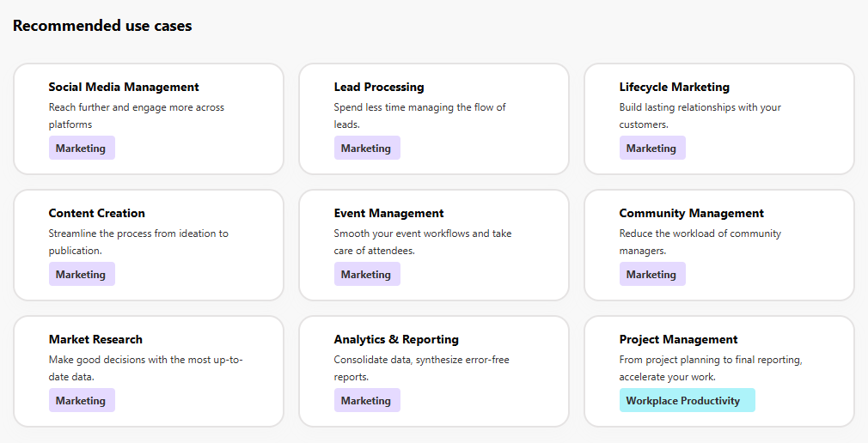Select the Marketing tag on Lead Processing card

(x=366, y=149)
